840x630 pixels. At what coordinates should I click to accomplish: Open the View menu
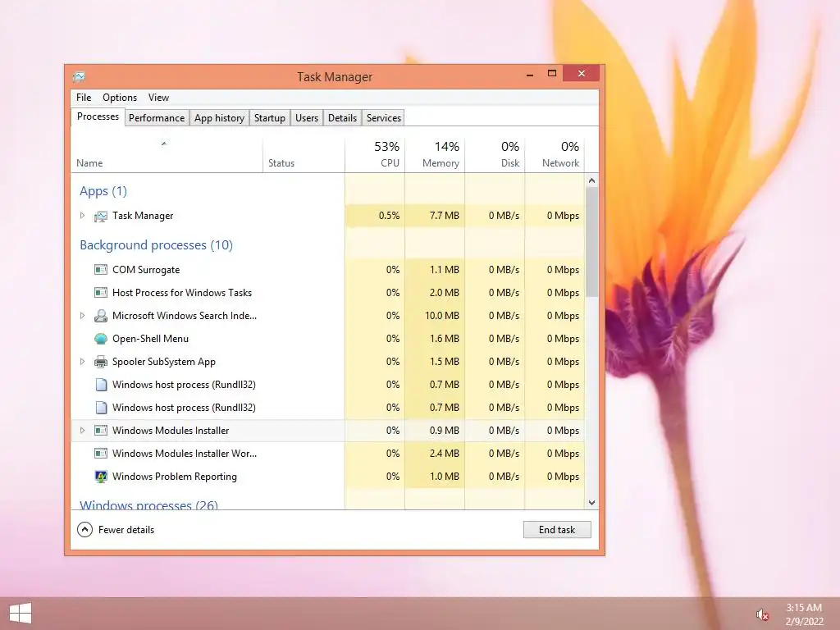click(x=158, y=98)
